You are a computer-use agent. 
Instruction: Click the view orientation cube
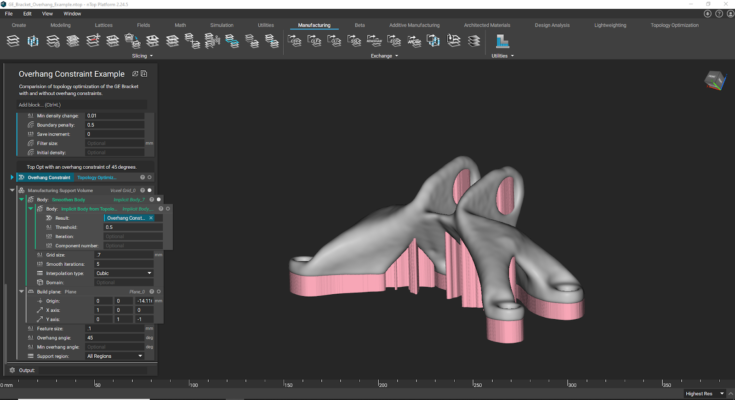click(715, 81)
